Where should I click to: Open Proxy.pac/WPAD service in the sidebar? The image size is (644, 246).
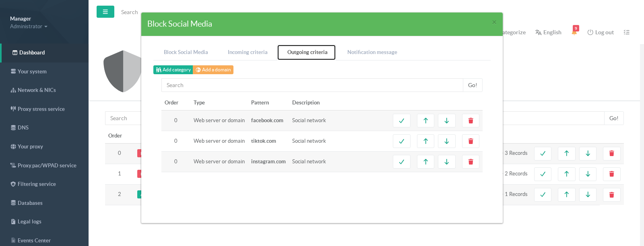pyautogui.click(x=44, y=165)
